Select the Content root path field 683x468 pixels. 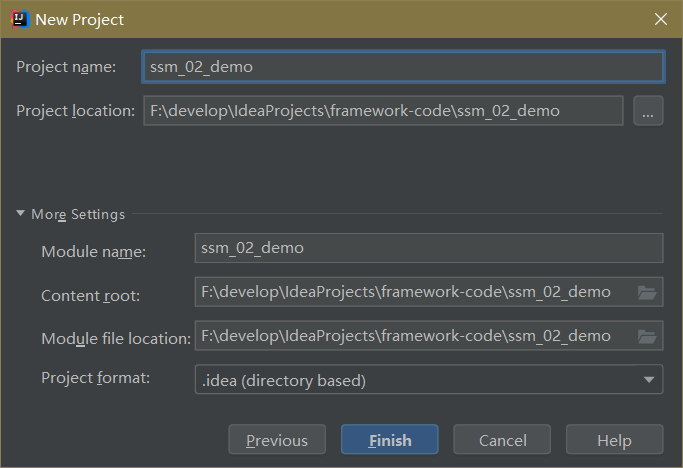(x=412, y=292)
